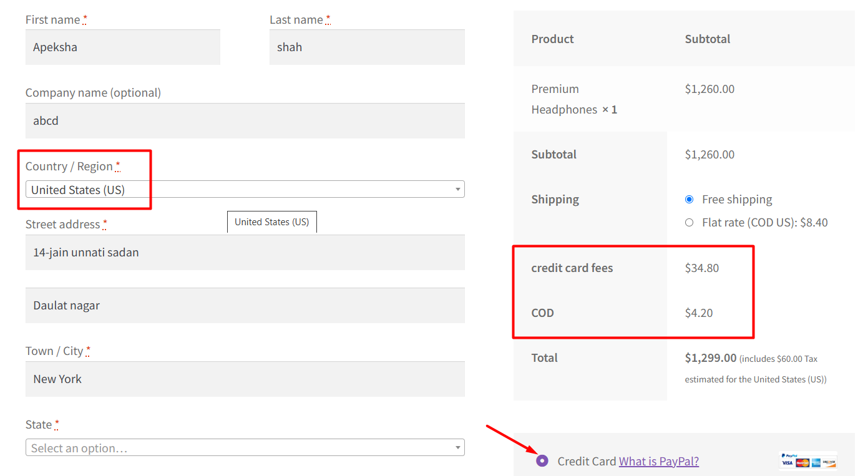Click inside the First name field
This screenshot has height=476, width=868.
(x=122, y=47)
